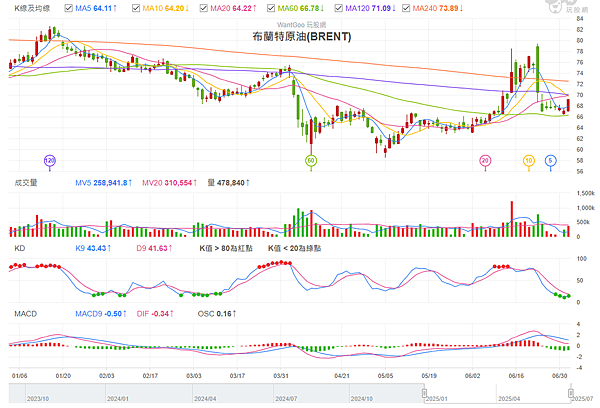The image size is (600, 408).
Task: Click the MV5 258,941.8 value
Action: click(x=104, y=183)
